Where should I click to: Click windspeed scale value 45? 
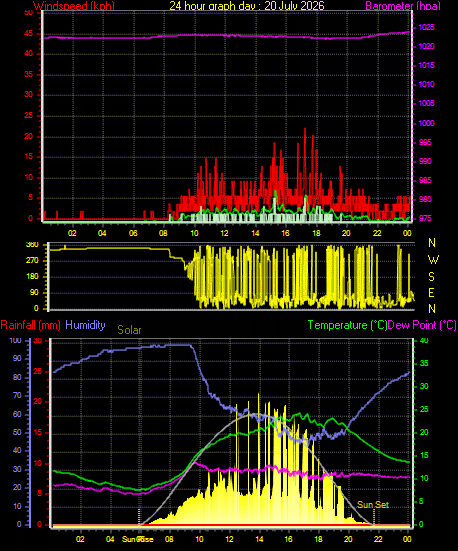28,34
